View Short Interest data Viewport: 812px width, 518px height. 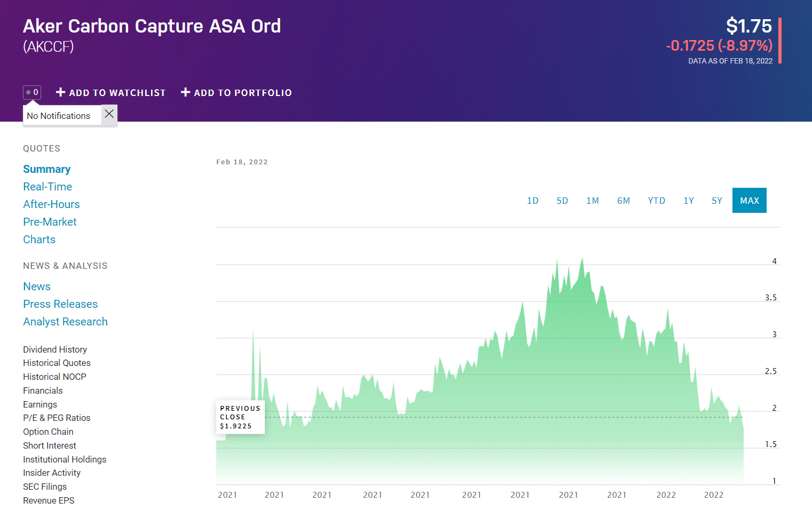50,445
